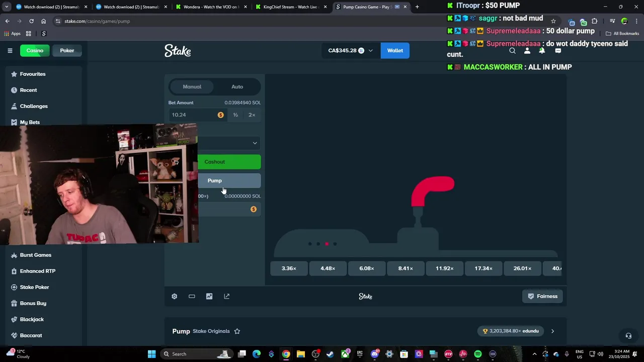The image size is (644, 362).
Task: Switch to Auto betting mode
Action: click(237, 86)
